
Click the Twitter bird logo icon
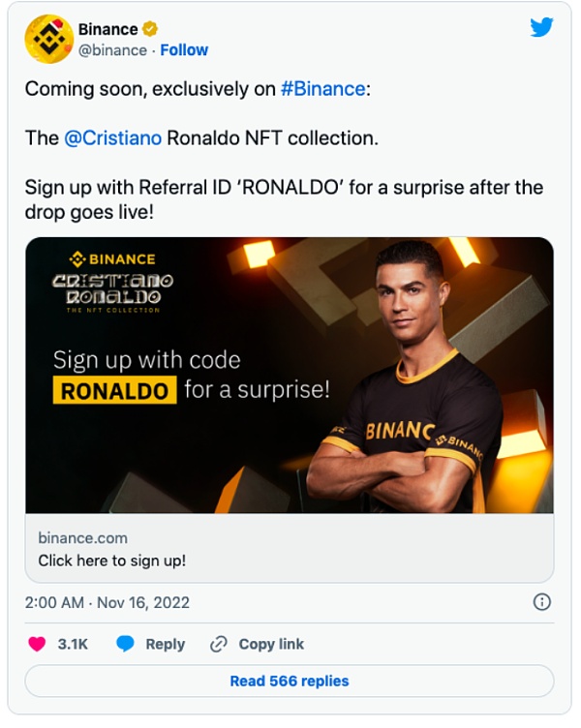541,28
